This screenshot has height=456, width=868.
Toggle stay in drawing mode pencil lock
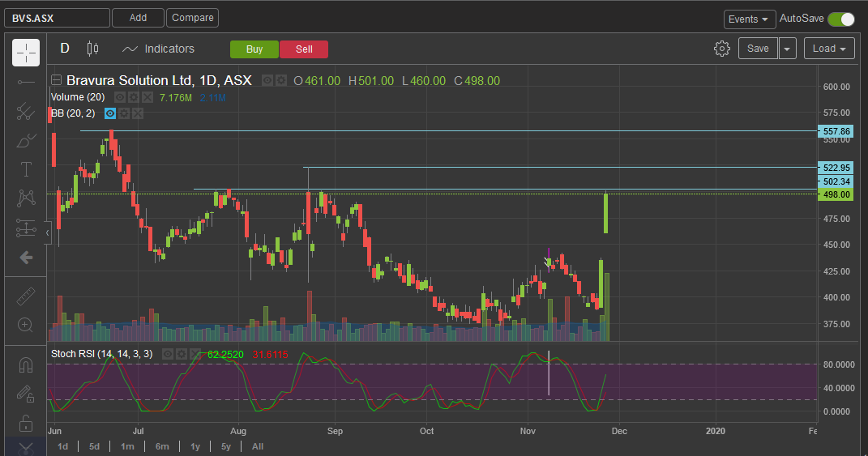click(26, 394)
